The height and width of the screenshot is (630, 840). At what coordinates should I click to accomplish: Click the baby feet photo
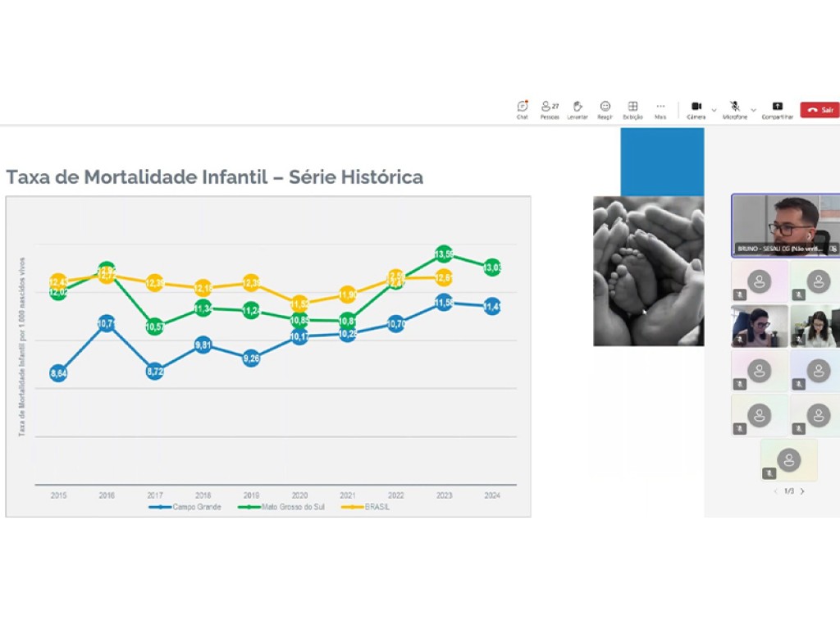coord(648,270)
